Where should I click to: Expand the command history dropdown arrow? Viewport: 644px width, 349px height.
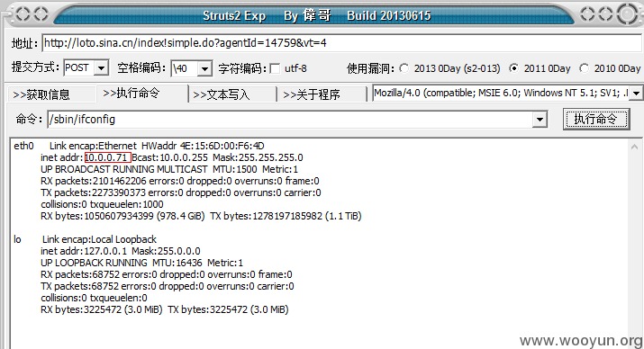(x=540, y=120)
